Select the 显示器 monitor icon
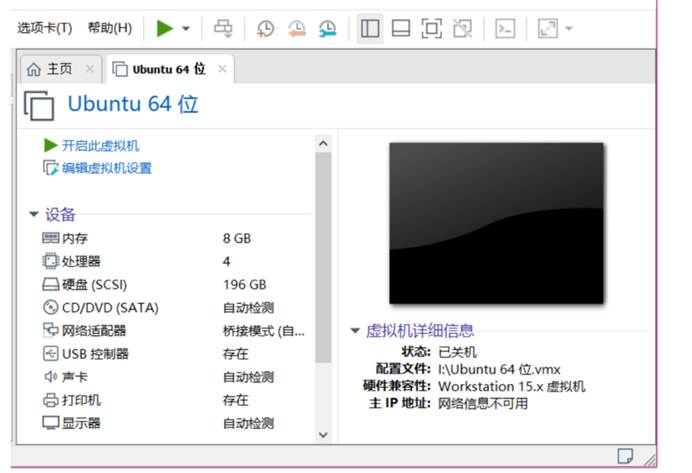This screenshot has height=473, width=692. 50,423
